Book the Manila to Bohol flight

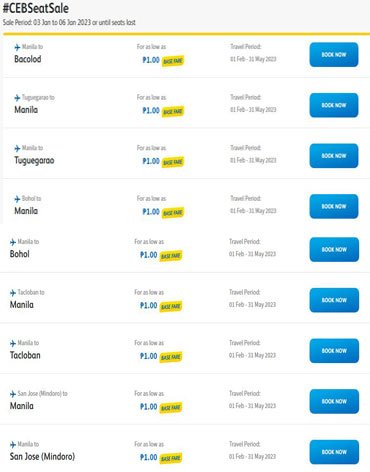pos(334,250)
